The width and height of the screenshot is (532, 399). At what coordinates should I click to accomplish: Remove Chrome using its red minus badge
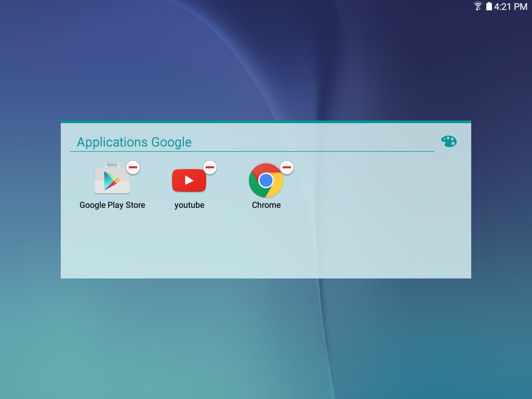(x=287, y=167)
